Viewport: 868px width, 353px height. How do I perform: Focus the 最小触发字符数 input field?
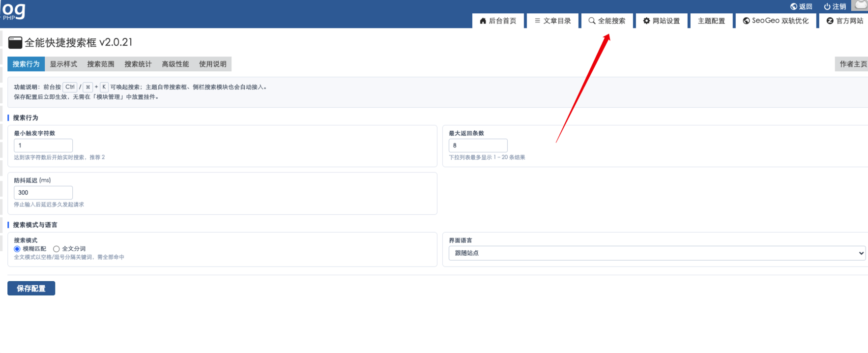[43, 146]
